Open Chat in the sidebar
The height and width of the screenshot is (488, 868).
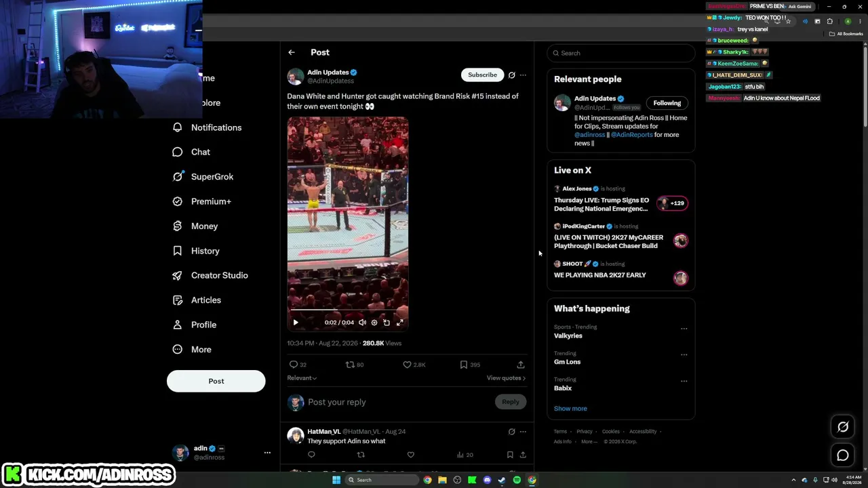pos(192,152)
